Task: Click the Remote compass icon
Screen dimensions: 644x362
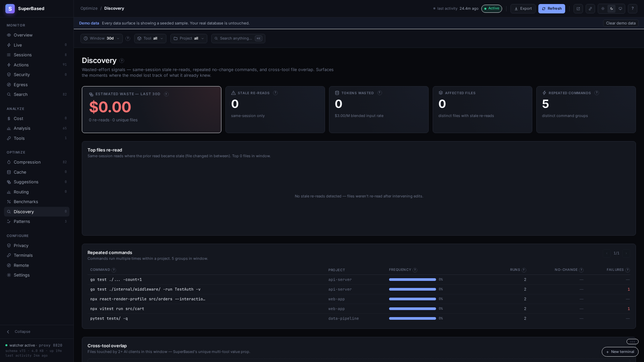Action: click(9, 265)
